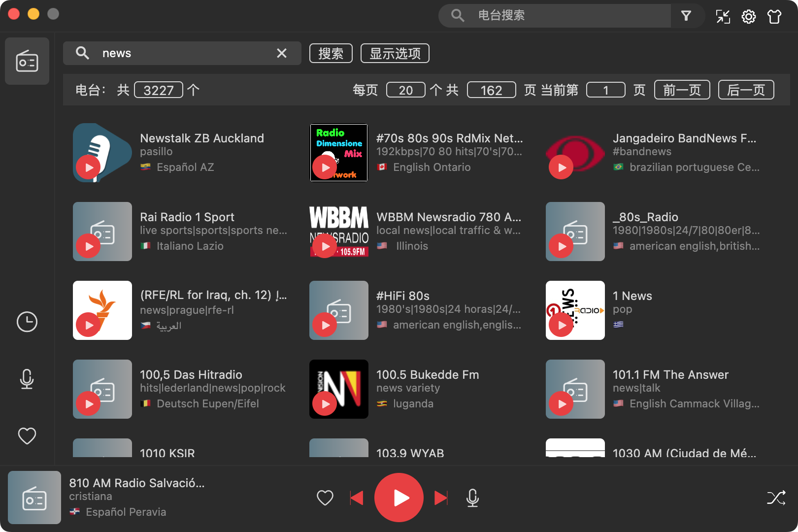Select the 1030 AM Ciudad de México title

(685, 453)
